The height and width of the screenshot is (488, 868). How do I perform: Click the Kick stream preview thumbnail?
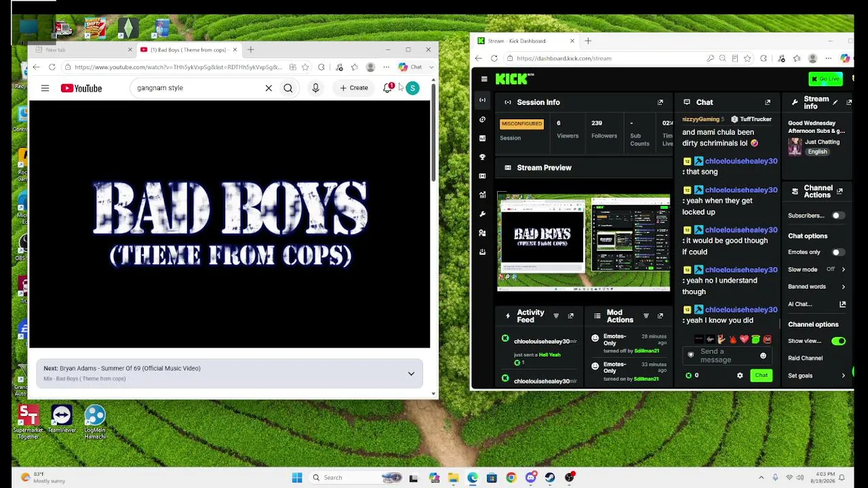coord(584,242)
